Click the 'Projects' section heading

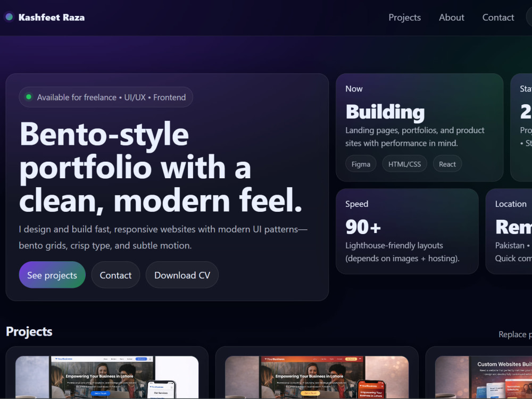(x=29, y=331)
